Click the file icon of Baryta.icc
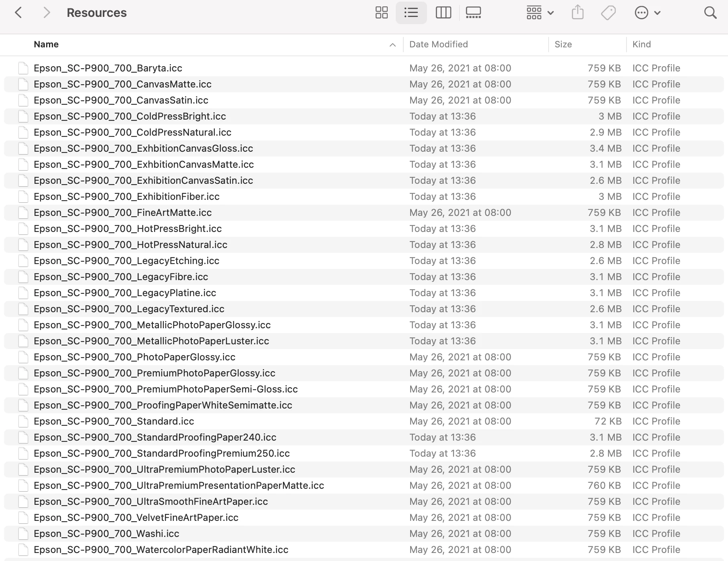 click(23, 68)
